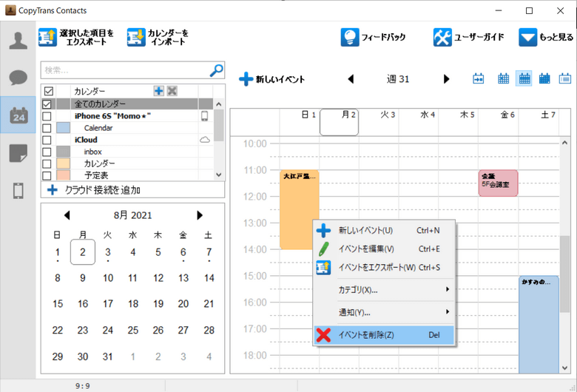Viewport: 577px width, 392px height.
Task: Delete calendar with grey X icon
Action: click(x=172, y=91)
